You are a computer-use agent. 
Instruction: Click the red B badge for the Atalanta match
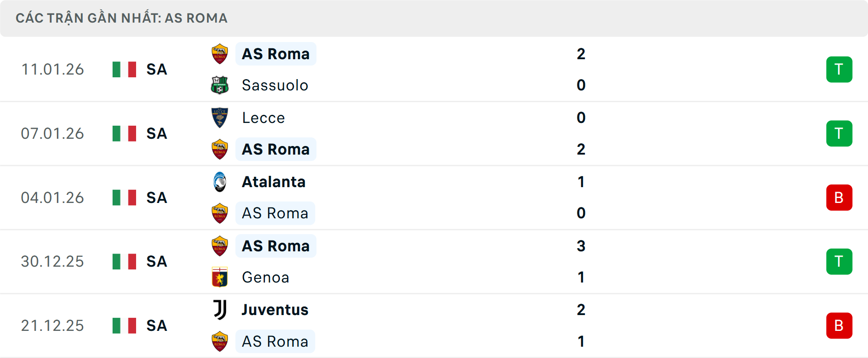pos(840,198)
